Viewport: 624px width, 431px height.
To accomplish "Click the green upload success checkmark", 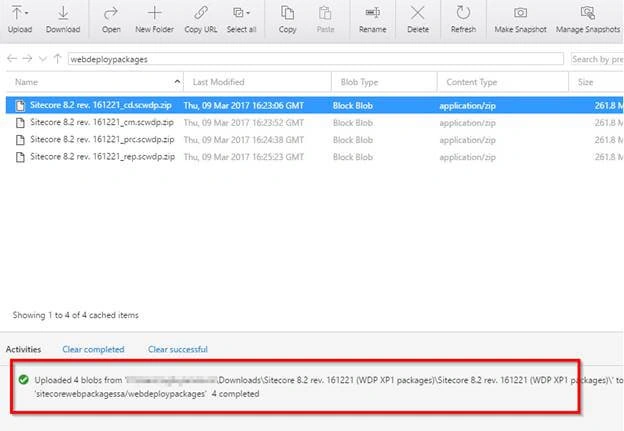I will pyautogui.click(x=23, y=380).
